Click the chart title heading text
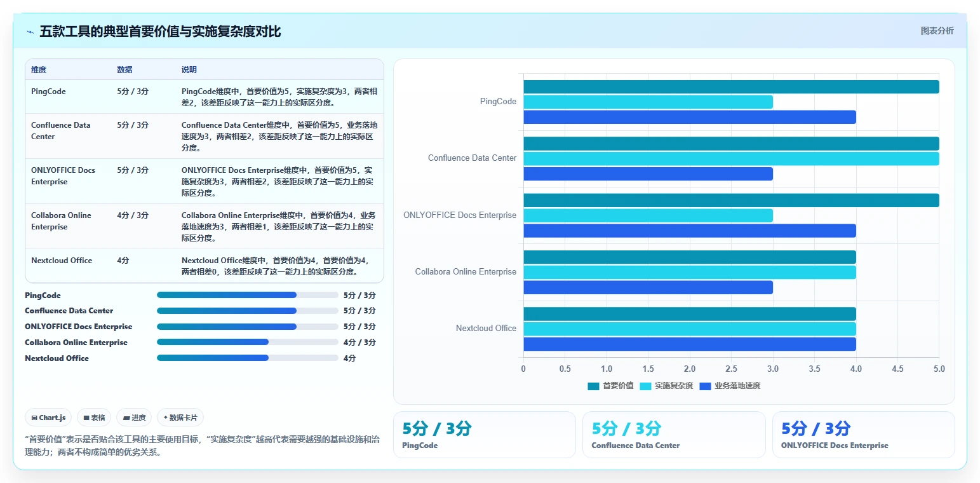Image resolution: width=980 pixels, height=483 pixels. coord(160,32)
